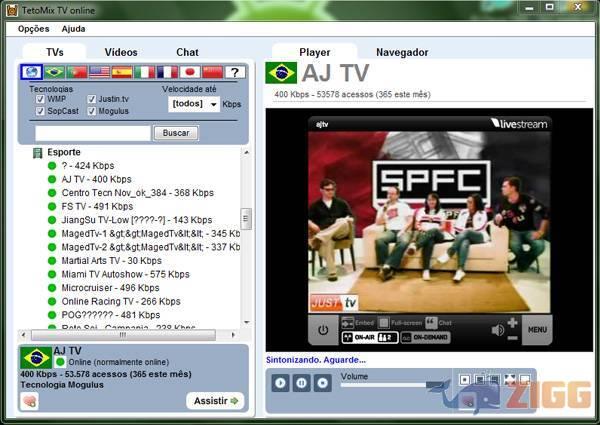Screen dimensions: 600x425
Task: Switch to the Chat tab
Action: click(x=187, y=52)
